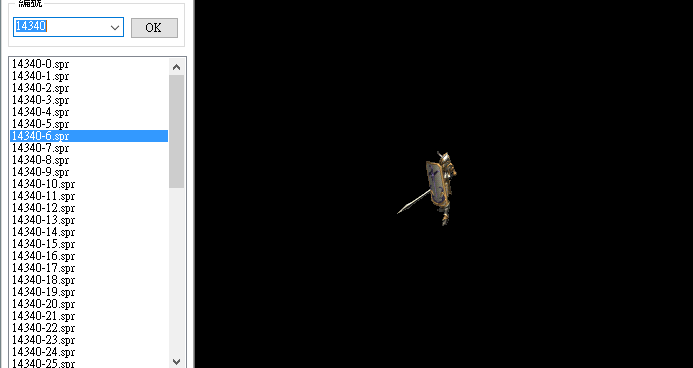Select 14340-8.spr in the list

[x=89, y=160]
